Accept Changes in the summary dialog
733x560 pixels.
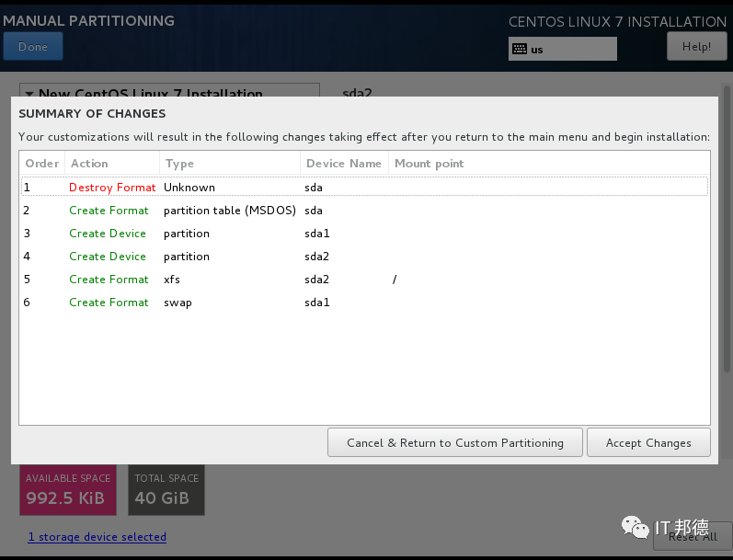click(648, 442)
